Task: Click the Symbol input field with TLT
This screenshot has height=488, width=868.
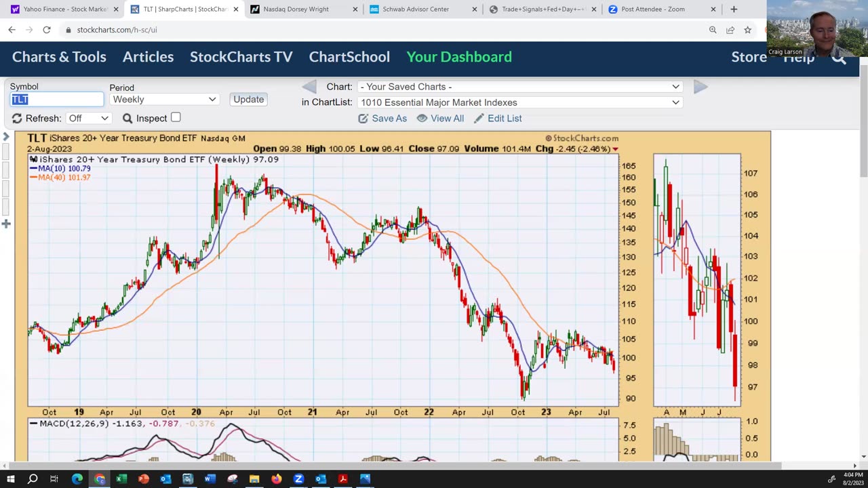Action: pos(57,100)
